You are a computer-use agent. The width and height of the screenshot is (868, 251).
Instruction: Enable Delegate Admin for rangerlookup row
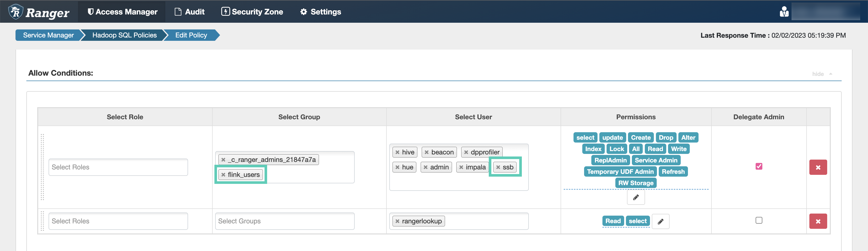click(758, 220)
